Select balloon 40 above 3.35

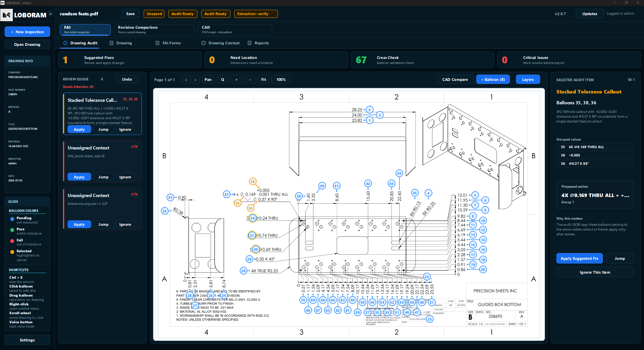[322, 186]
